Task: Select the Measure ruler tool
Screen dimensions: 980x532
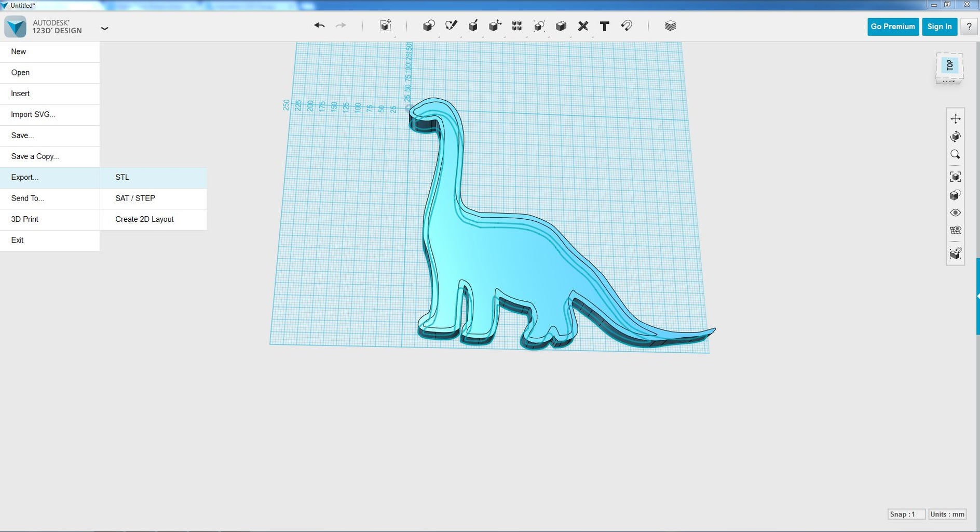Action: (x=583, y=26)
